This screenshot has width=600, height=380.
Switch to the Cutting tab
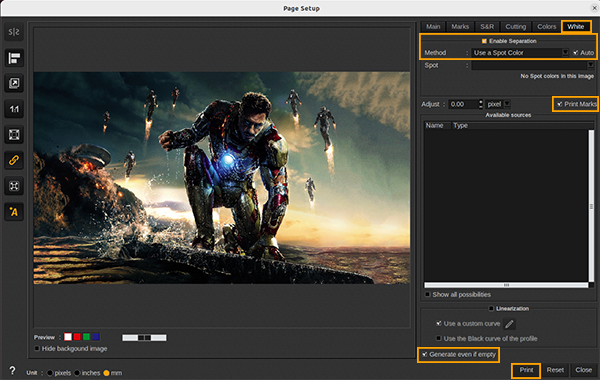[515, 26]
